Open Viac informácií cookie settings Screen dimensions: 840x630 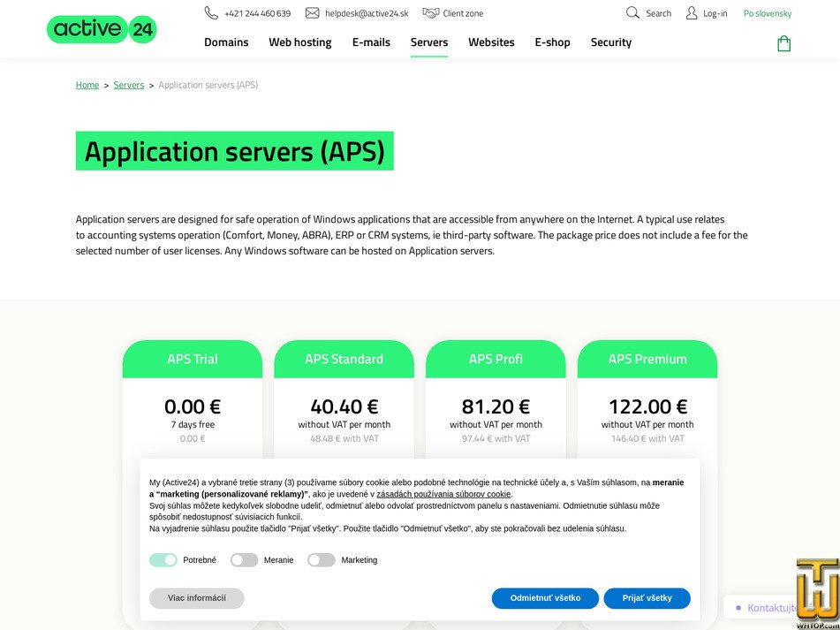(x=196, y=598)
